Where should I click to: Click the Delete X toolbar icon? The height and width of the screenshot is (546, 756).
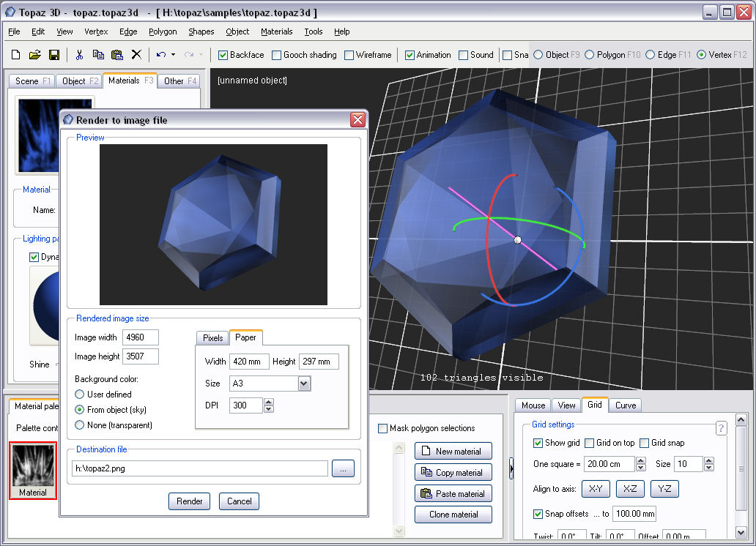coord(136,55)
